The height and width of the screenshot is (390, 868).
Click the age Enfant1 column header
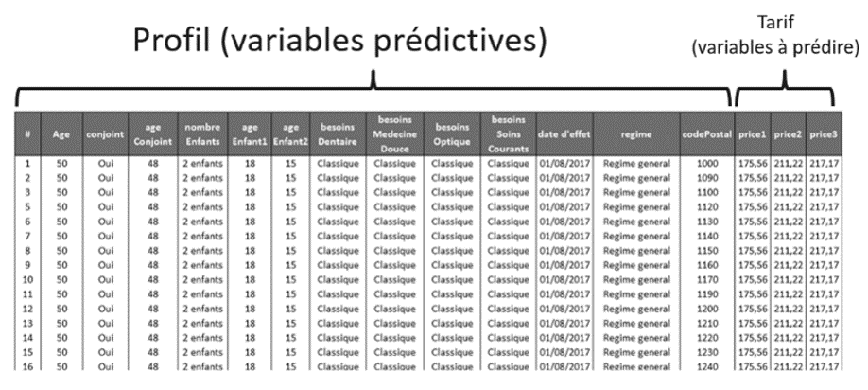[252, 134]
